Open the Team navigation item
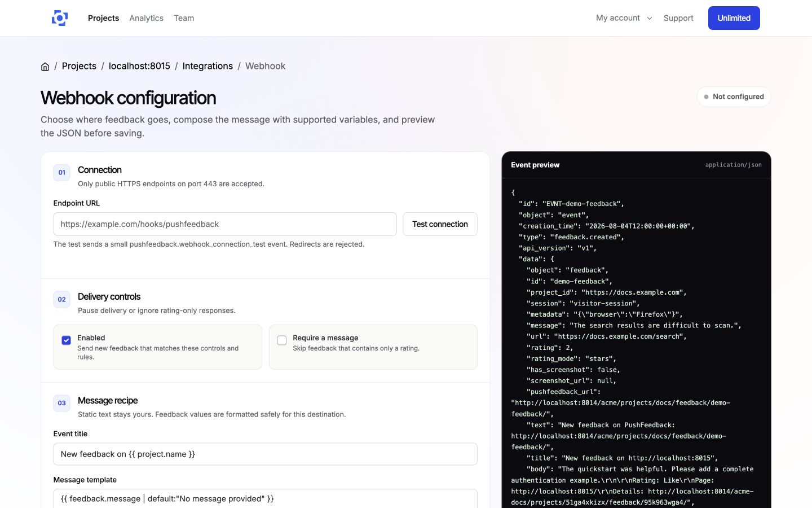Screen dimensions: 812x508 click(184, 18)
